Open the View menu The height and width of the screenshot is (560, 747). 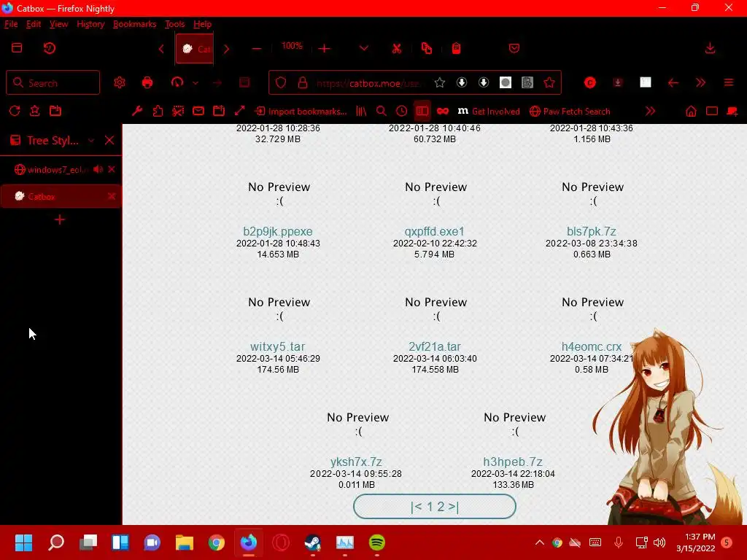click(58, 24)
